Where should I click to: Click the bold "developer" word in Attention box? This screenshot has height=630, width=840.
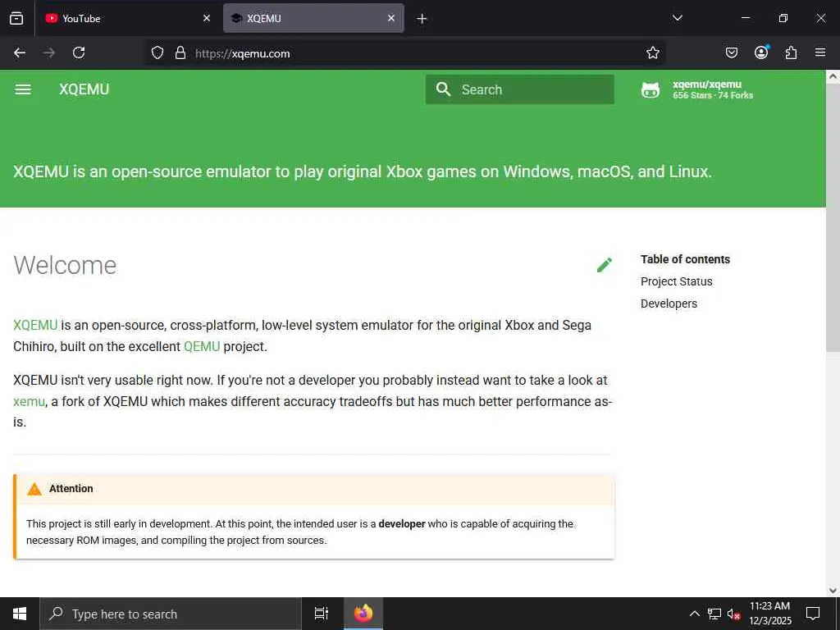click(402, 524)
